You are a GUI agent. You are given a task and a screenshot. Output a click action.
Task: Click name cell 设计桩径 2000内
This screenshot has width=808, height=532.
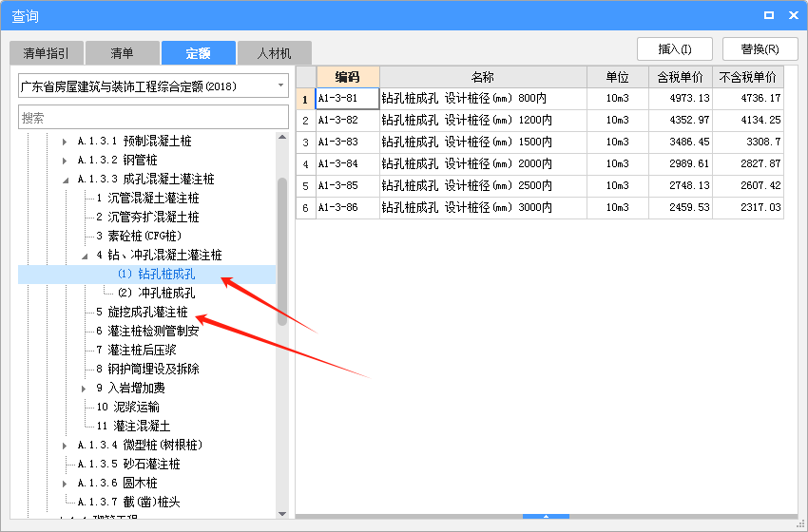(483, 164)
